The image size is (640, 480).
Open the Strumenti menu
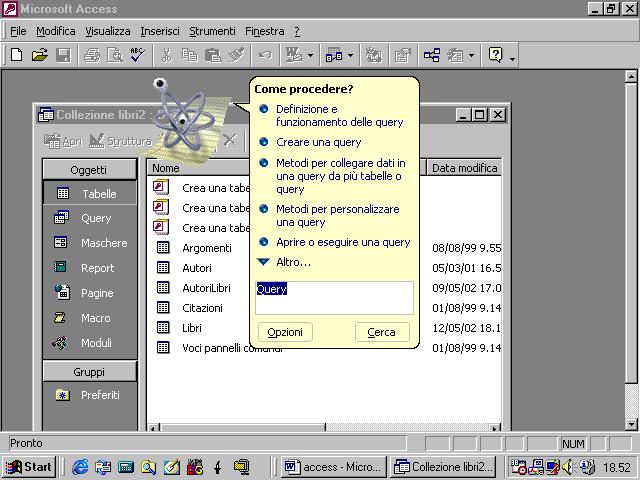pos(212,31)
